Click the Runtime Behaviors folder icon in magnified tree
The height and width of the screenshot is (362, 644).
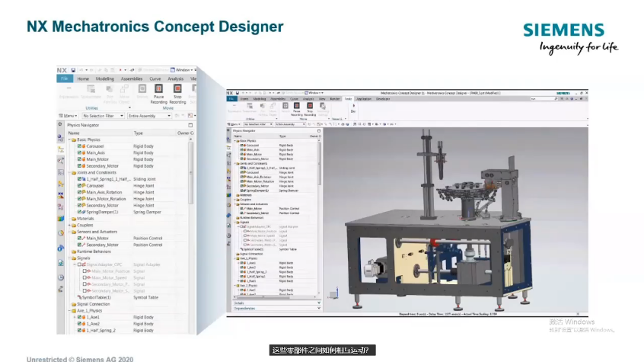pyautogui.click(x=74, y=251)
